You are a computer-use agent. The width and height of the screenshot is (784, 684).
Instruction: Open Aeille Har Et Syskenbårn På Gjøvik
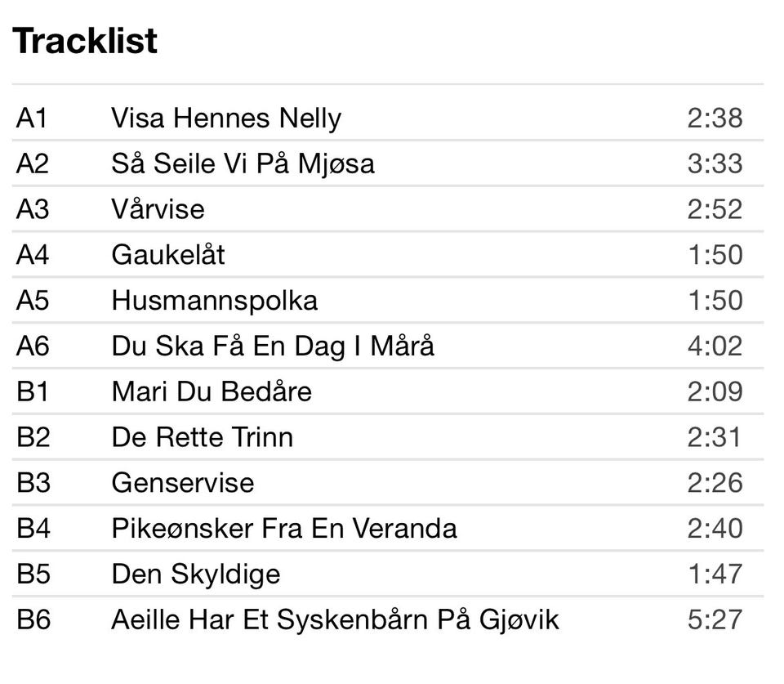335,619
